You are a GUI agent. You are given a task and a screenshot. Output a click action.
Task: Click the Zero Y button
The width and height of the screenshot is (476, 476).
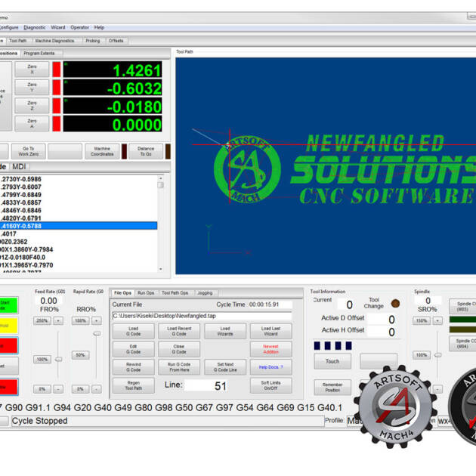coord(32,87)
